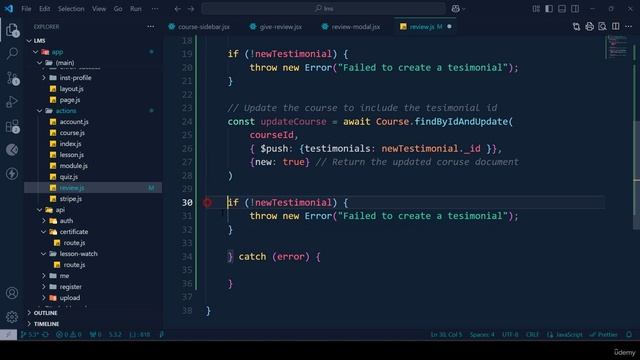640x360 pixels.
Task: Click the editor minimap
Action: [617, 47]
